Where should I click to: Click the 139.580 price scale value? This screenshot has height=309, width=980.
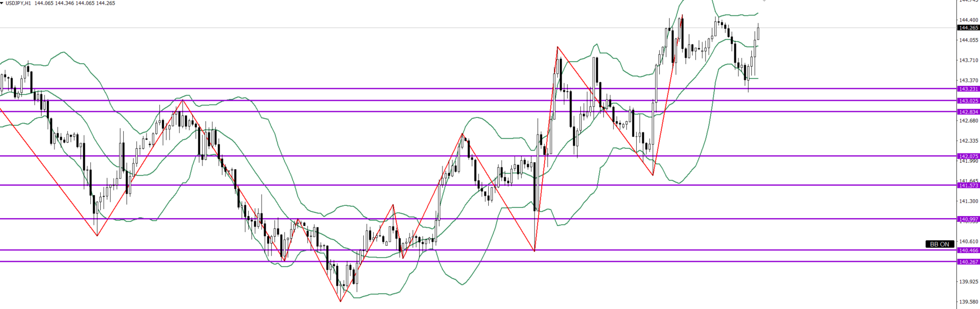pos(968,302)
